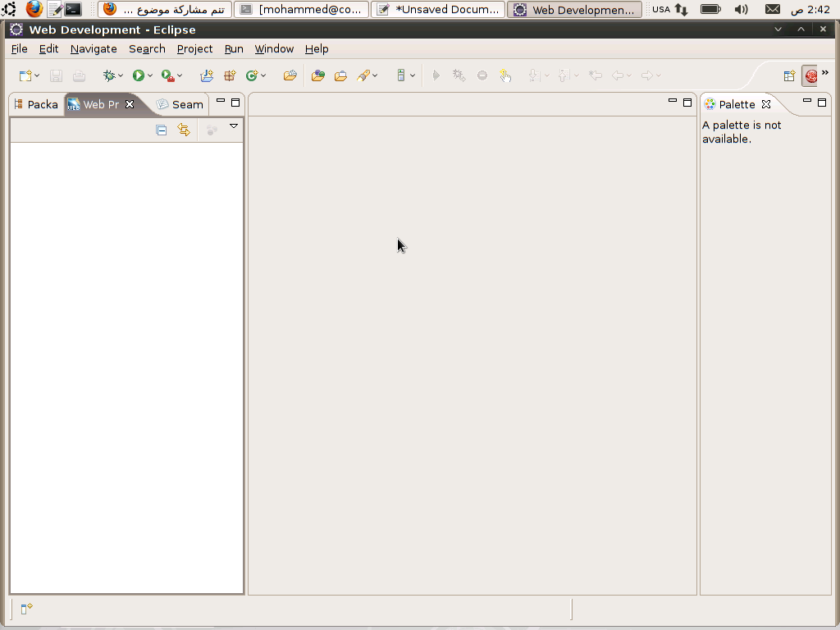This screenshot has width=840, height=630.
Task: Click the Debug bug icon in toolbar
Action: [109, 75]
